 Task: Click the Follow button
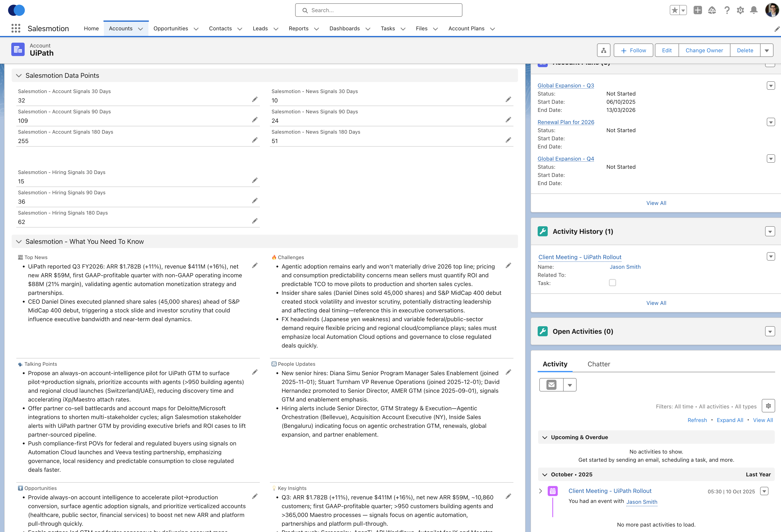(633, 50)
